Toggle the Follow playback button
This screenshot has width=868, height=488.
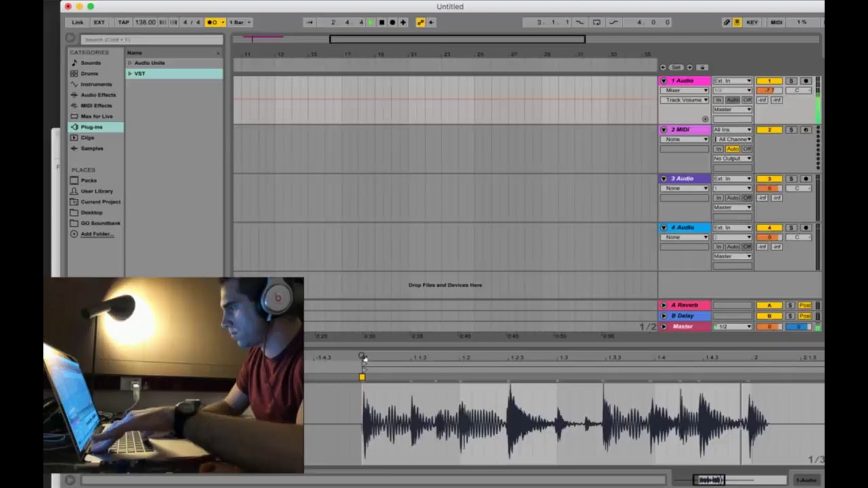click(x=309, y=22)
